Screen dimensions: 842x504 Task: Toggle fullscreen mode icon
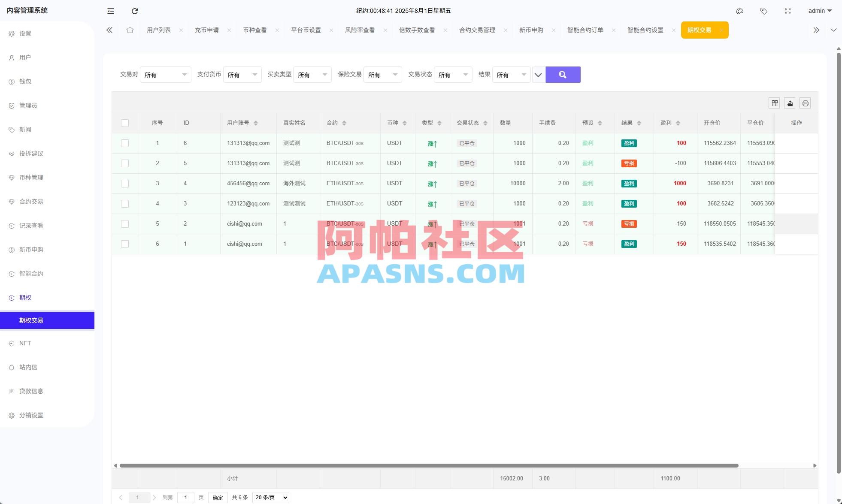[x=788, y=11]
